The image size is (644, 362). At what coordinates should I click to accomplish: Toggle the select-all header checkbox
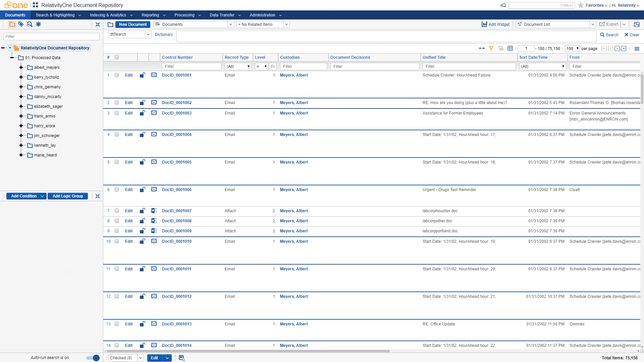click(x=117, y=57)
